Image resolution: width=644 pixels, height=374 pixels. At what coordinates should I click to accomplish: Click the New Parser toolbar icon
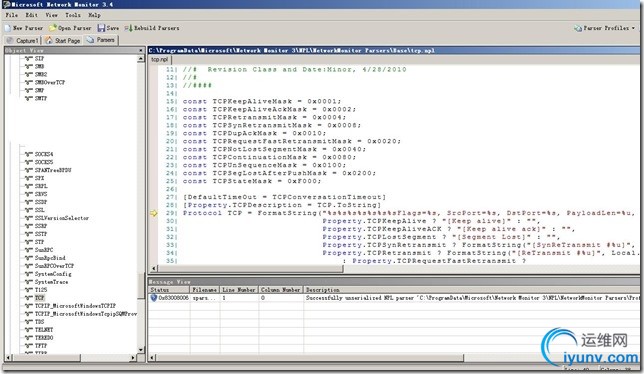(8, 28)
